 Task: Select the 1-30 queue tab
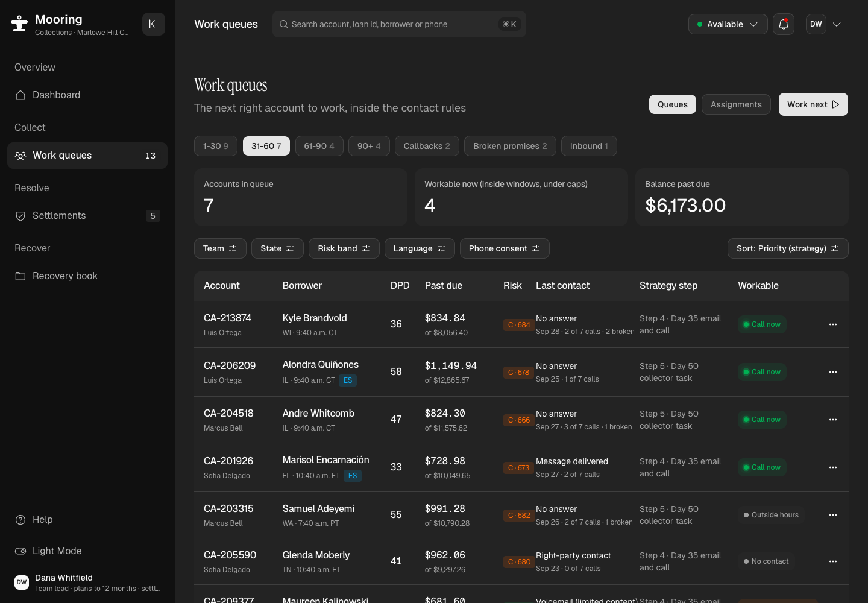click(216, 146)
